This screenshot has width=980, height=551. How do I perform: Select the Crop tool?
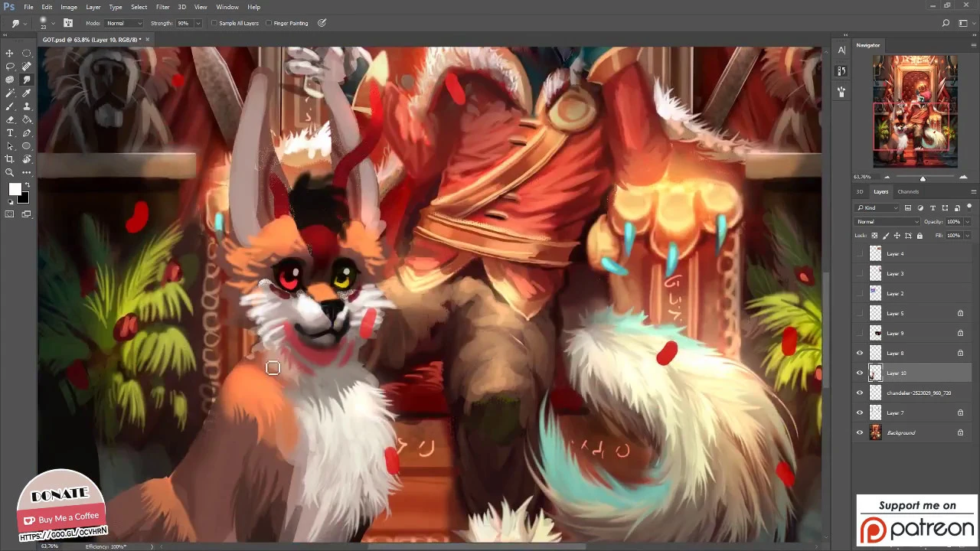[10, 159]
